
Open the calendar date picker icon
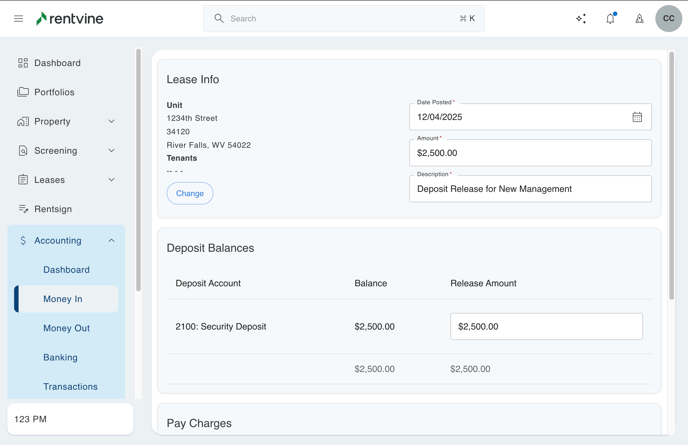click(637, 117)
